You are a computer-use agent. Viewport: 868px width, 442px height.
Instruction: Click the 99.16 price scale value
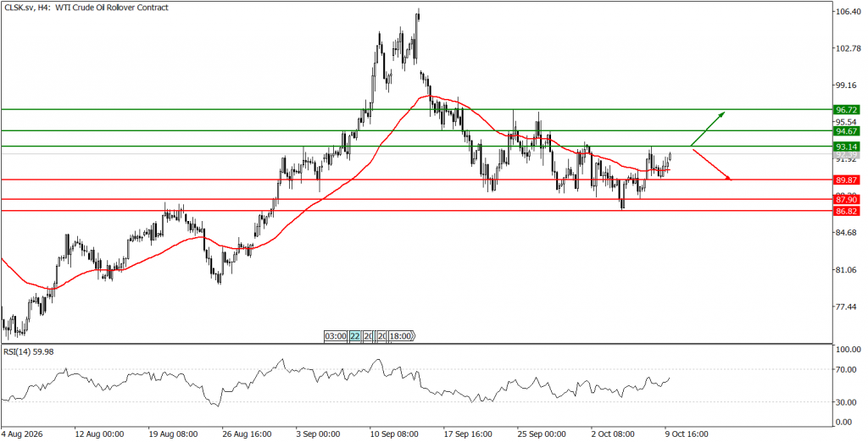point(849,86)
